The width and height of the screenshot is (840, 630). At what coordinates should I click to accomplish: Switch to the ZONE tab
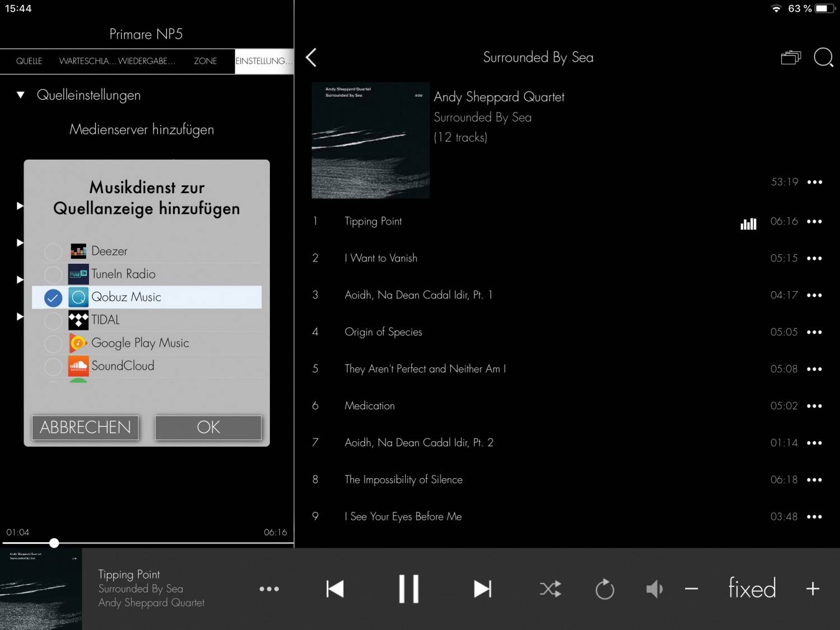tap(206, 61)
